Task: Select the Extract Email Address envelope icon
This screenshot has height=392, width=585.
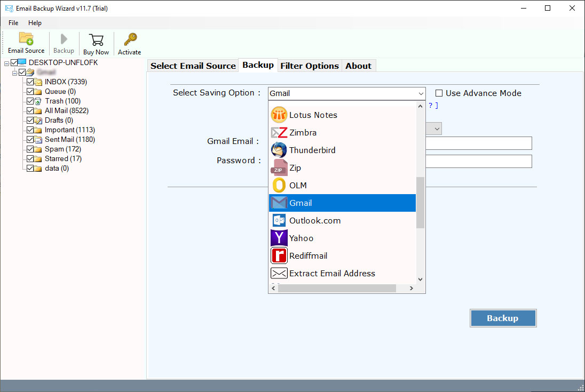Action: pyautogui.click(x=279, y=273)
